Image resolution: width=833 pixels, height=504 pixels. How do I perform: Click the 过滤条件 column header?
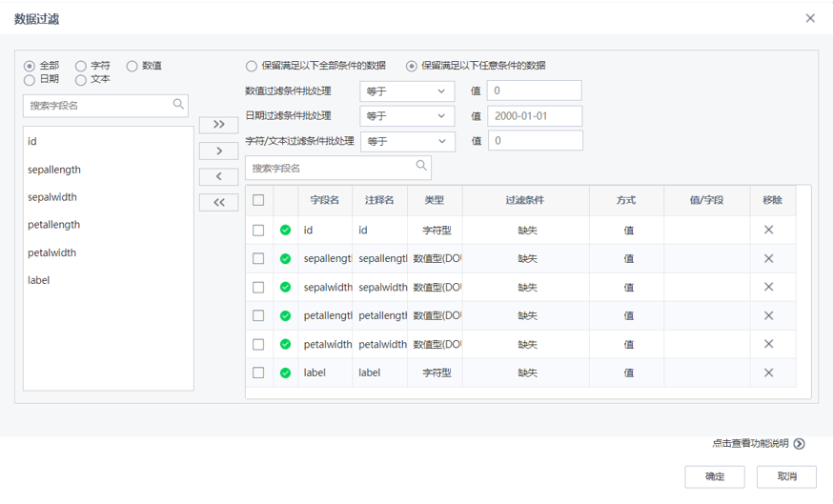[x=525, y=200]
